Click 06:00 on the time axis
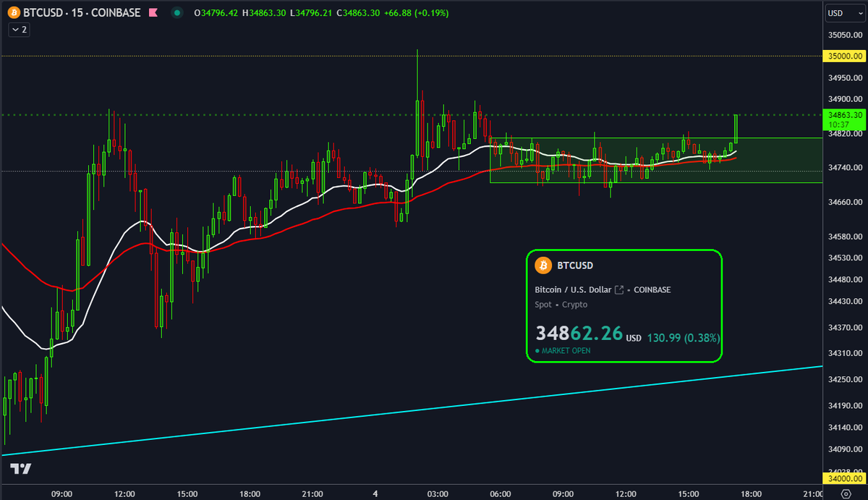 (501, 493)
